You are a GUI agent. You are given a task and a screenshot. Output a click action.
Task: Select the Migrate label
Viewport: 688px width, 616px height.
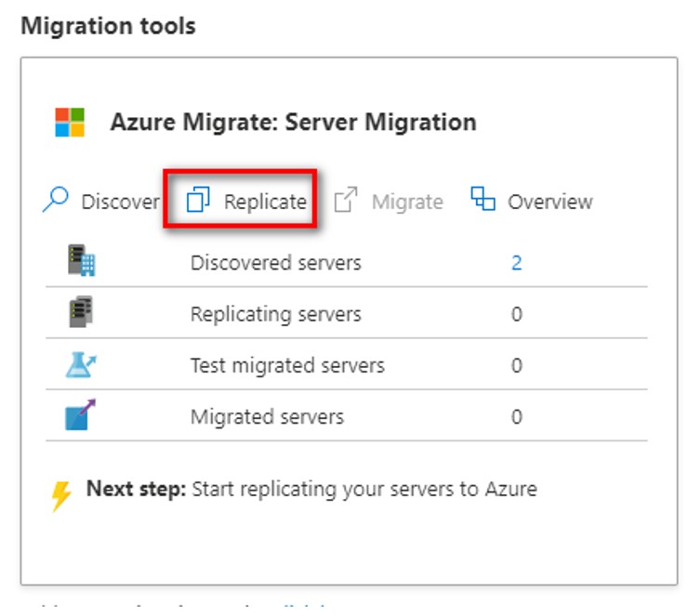tap(407, 203)
